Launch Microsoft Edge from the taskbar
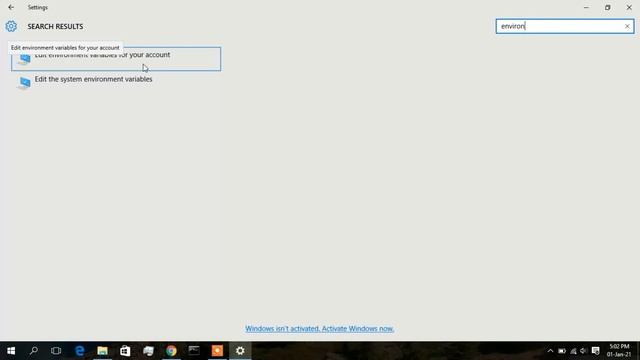This screenshot has height=360, width=640. click(80, 351)
